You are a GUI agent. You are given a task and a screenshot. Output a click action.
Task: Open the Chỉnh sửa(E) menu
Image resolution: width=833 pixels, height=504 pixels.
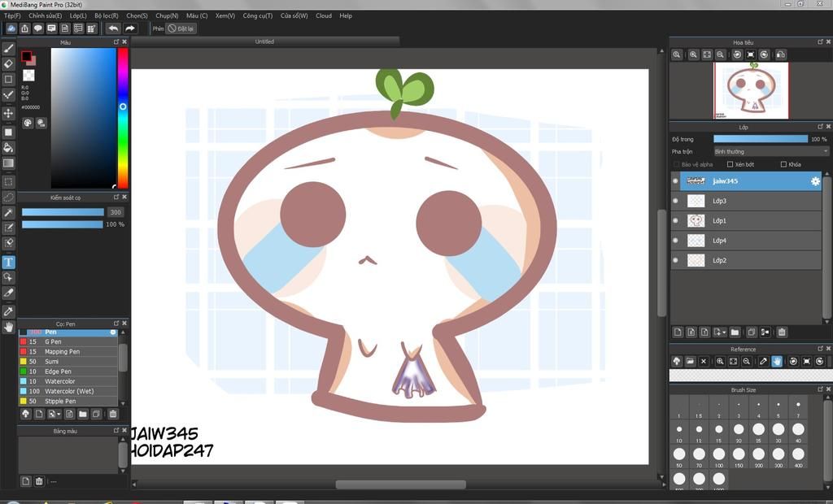pyautogui.click(x=46, y=16)
